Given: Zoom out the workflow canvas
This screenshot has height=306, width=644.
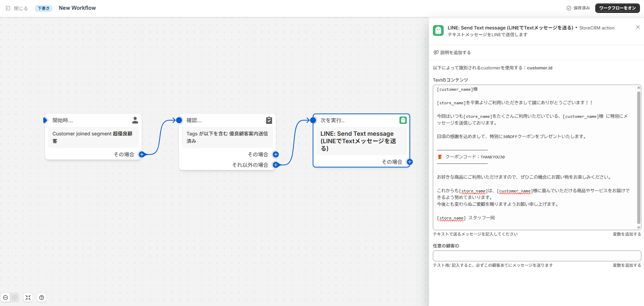Looking at the screenshot, I should [5, 298].
